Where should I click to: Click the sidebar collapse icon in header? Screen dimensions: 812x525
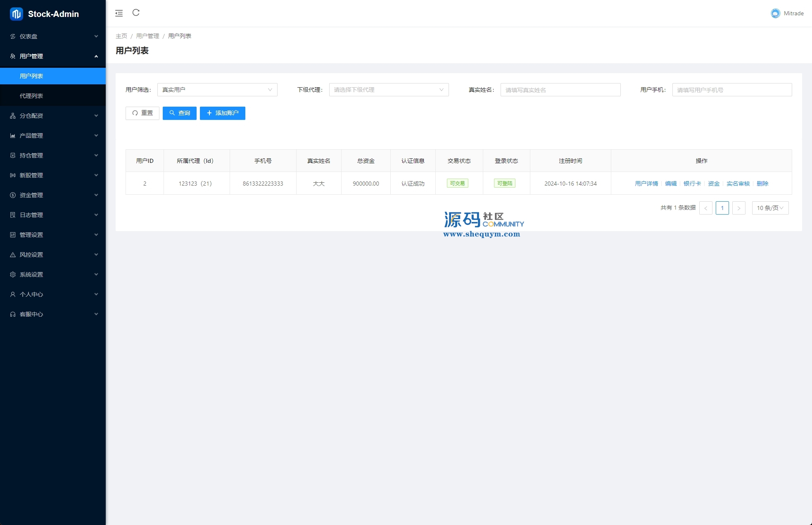[x=119, y=13]
